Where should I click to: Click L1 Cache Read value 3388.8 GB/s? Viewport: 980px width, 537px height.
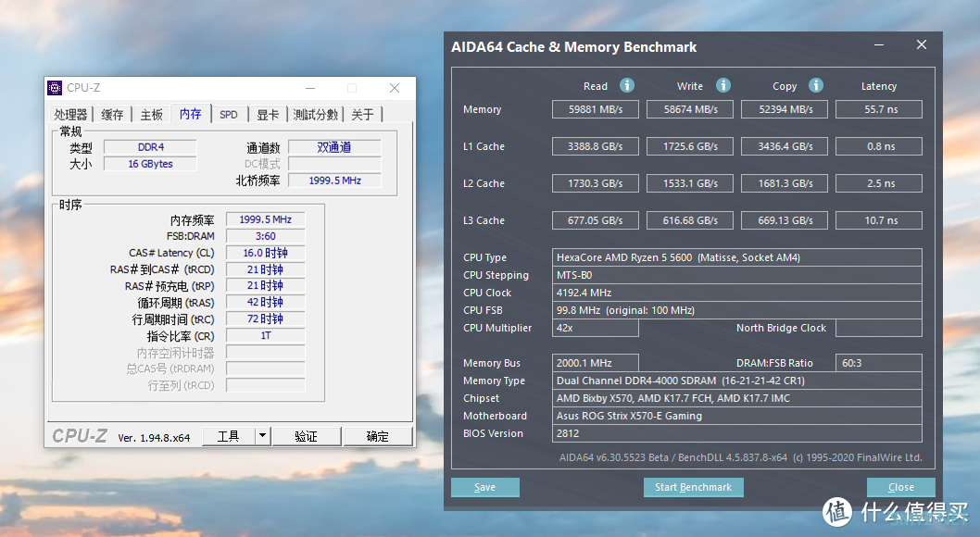pyautogui.click(x=596, y=146)
